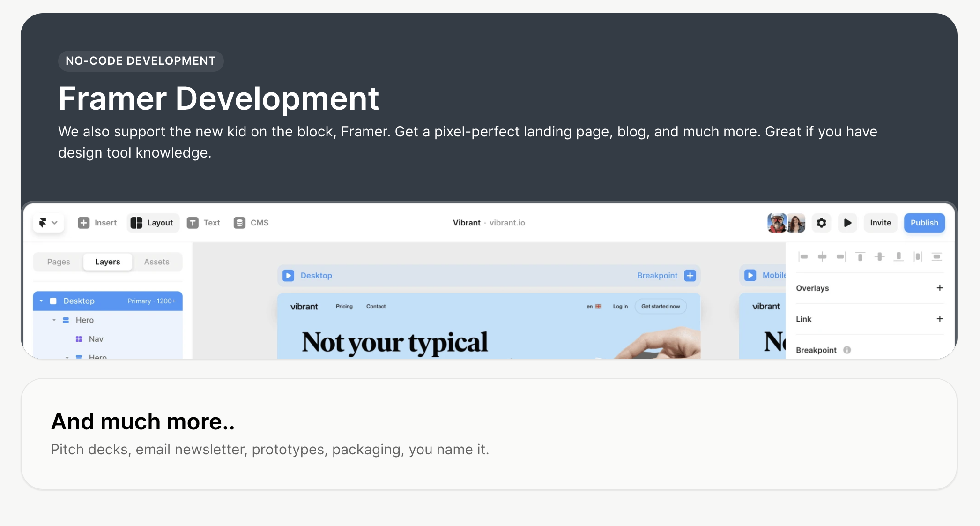Open site settings gear icon

click(x=822, y=223)
